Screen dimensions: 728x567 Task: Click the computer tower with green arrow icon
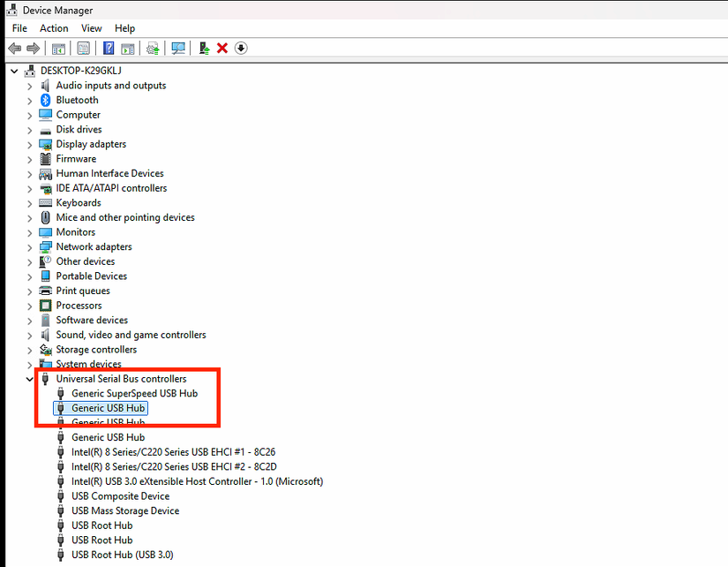tap(204, 48)
